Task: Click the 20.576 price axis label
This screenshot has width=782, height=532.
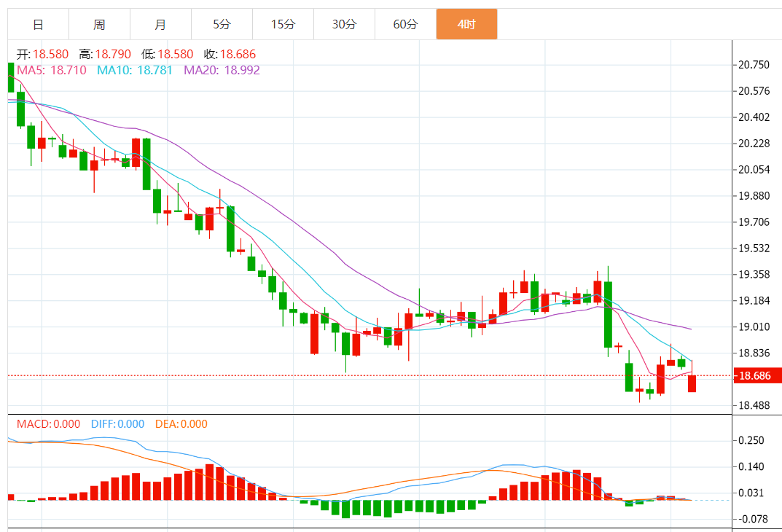Action: click(754, 91)
